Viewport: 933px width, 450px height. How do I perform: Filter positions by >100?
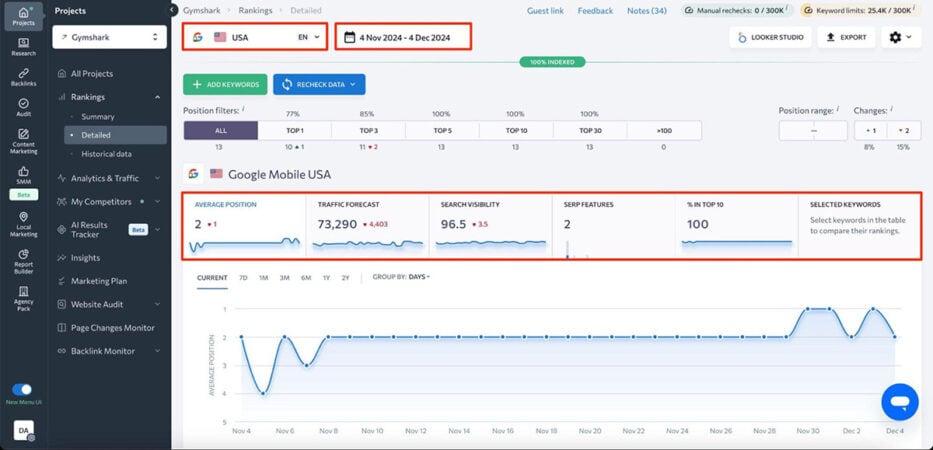tap(664, 130)
